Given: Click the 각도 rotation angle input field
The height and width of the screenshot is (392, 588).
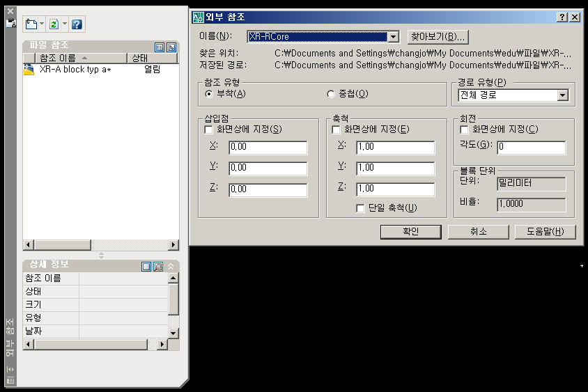Looking at the screenshot, I should pyautogui.click(x=530, y=148).
